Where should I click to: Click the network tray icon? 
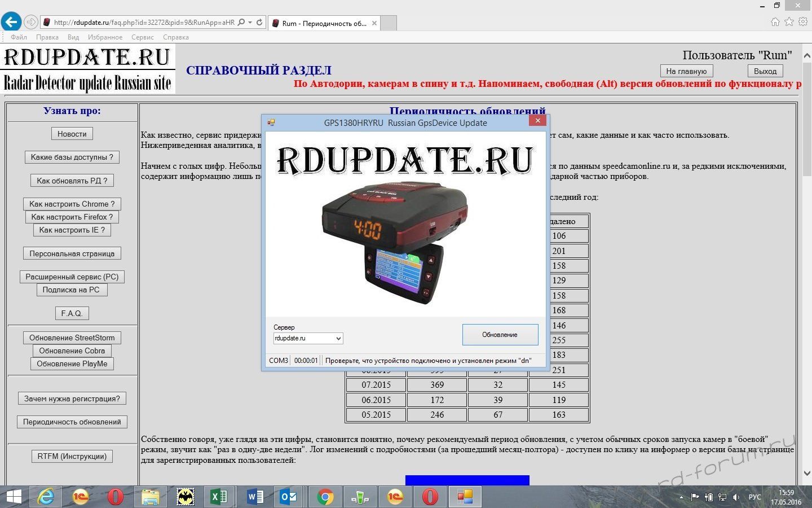pyautogui.click(x=722, y=497)
